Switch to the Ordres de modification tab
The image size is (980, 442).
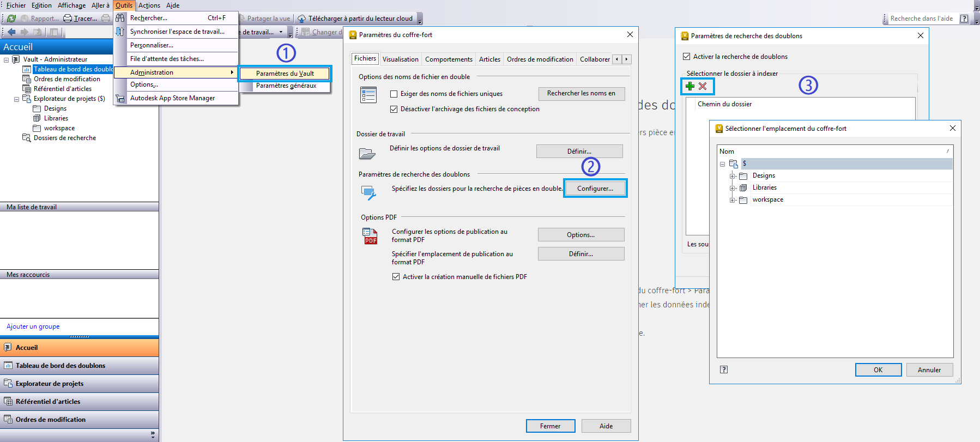tap(540, 59)
